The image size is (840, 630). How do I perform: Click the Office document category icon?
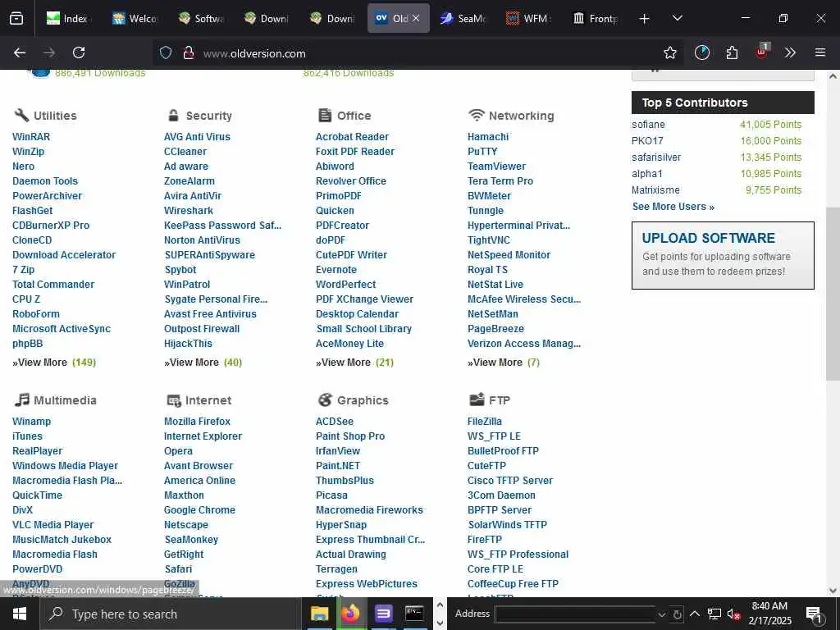[x=325, y=115]
